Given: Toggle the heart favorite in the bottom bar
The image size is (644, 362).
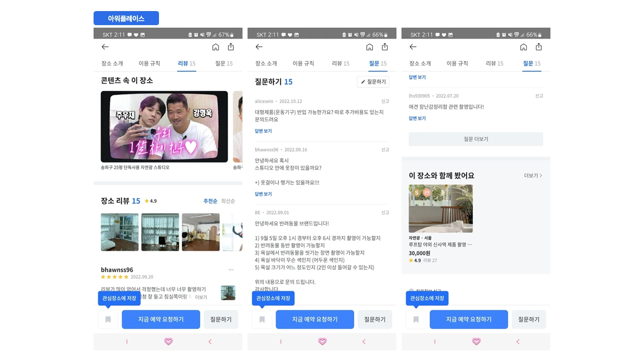Looking at the screenshot, I should pyautogui.click(x=168, y=341).
